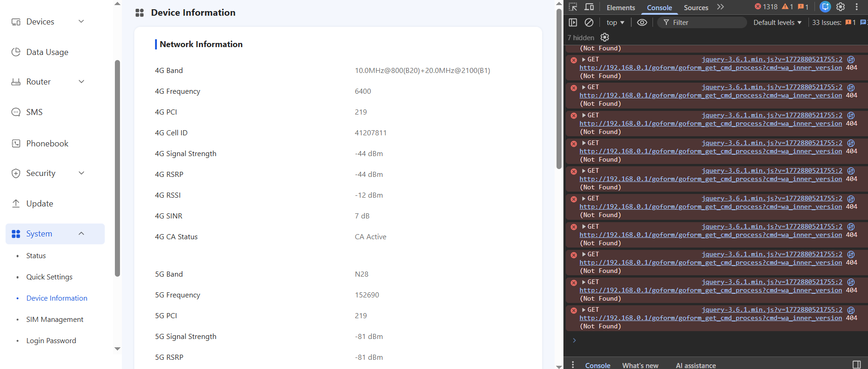Click DevTools three-dot customize menu
868x369 pixels.
pyautogui.click(x=856, y=7)
